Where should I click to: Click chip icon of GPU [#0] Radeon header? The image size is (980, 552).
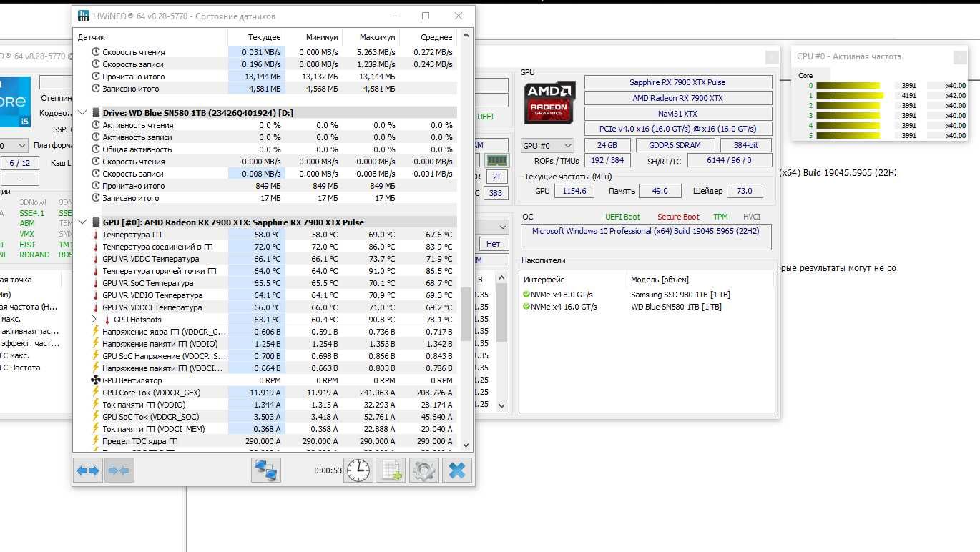coord(96,222)
